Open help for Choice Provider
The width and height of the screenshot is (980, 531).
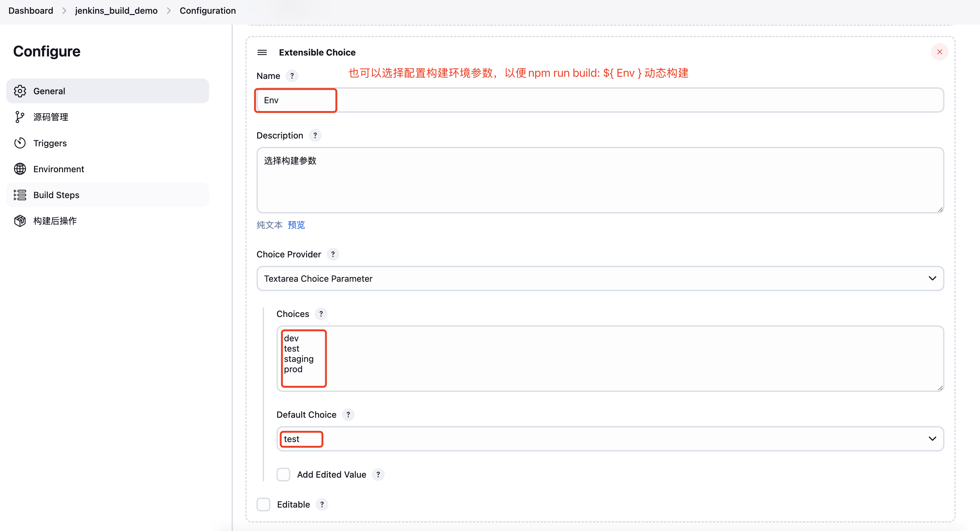tap(333, 254)
